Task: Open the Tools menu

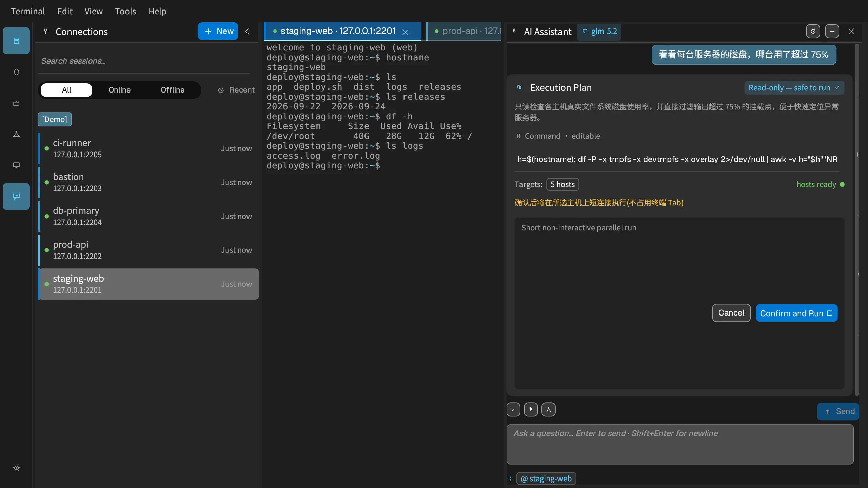Action: pyautogui.click(x=125, y=11)
